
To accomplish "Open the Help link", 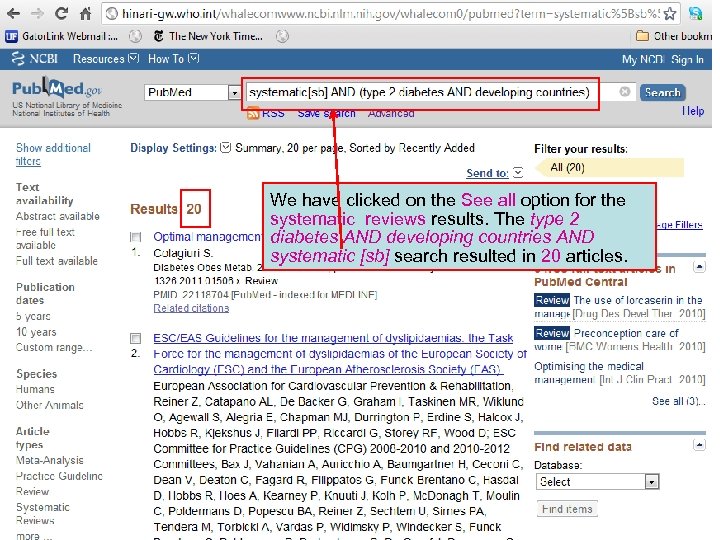I will click(x=693, y=111).
